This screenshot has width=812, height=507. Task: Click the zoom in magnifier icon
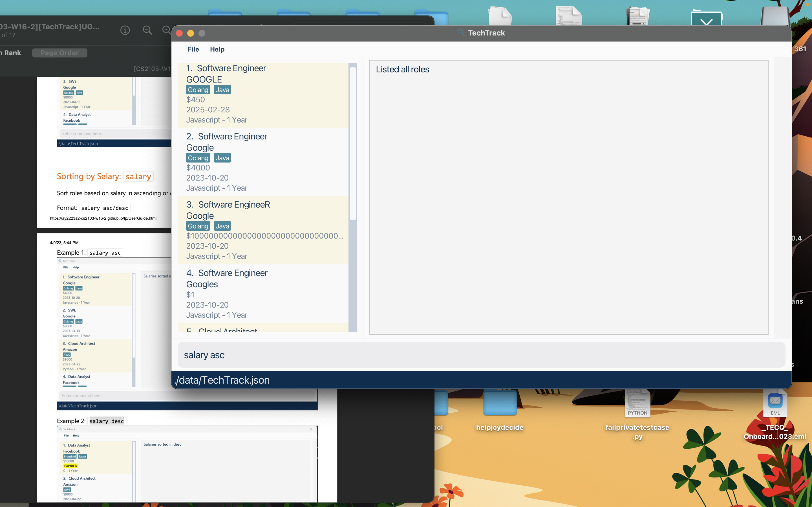coord(166,30)
